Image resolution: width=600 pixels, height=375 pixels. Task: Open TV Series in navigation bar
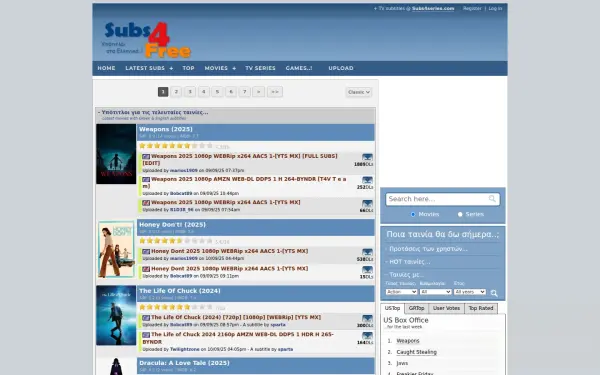click(x=260, y=68)
